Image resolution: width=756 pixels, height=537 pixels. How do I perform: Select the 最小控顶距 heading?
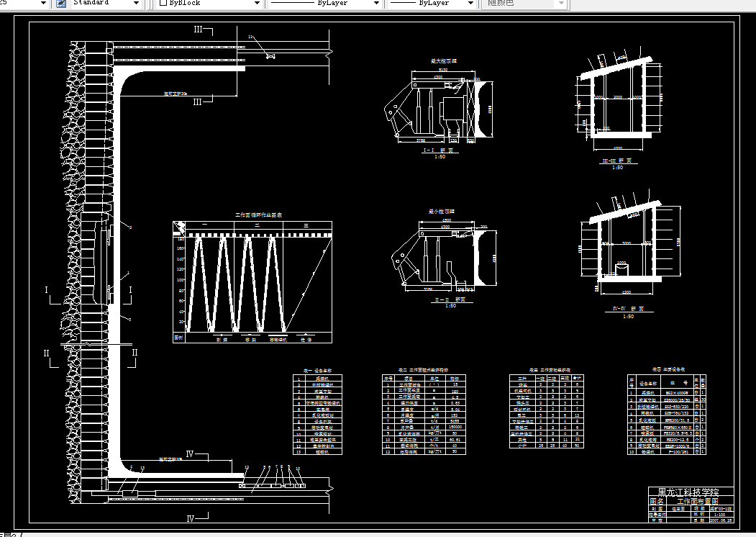tap(442, 212)
